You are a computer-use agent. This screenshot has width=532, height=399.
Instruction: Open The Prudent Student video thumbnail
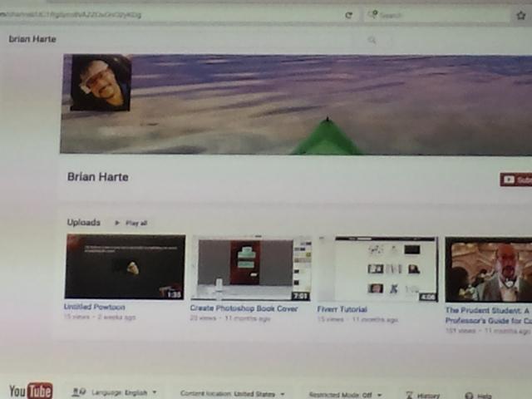pyautogui.click(x=489, y=270)
